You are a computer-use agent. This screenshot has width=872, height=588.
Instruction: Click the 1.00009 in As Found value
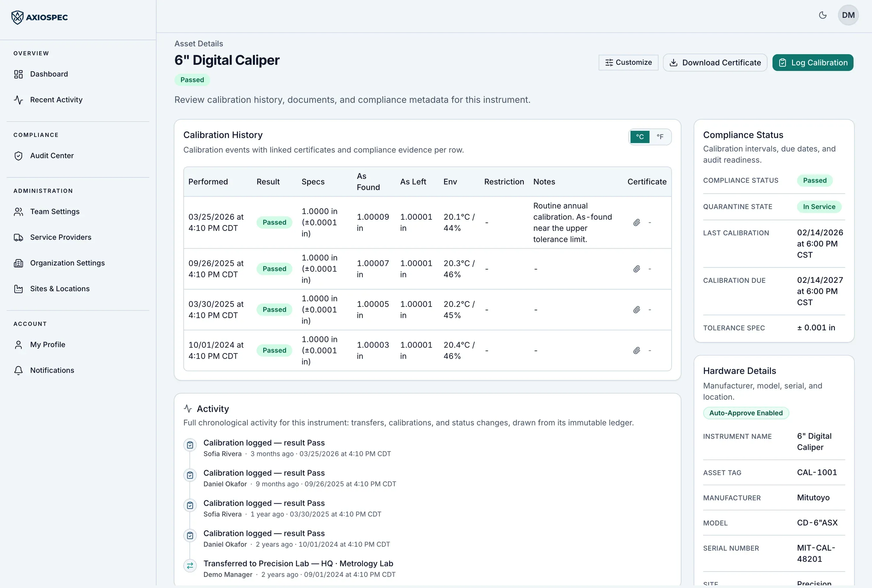point(373,222)
